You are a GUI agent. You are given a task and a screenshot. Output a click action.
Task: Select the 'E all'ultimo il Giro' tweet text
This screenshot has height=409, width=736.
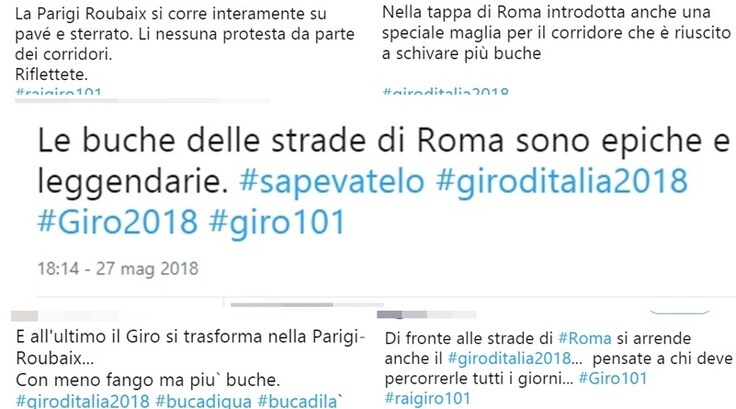tap(191, 358)
